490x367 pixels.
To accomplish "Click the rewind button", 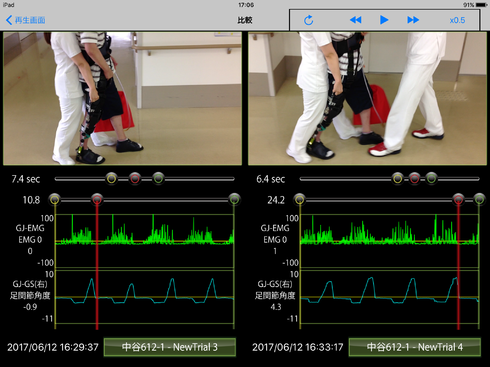I will click(355, 20).
